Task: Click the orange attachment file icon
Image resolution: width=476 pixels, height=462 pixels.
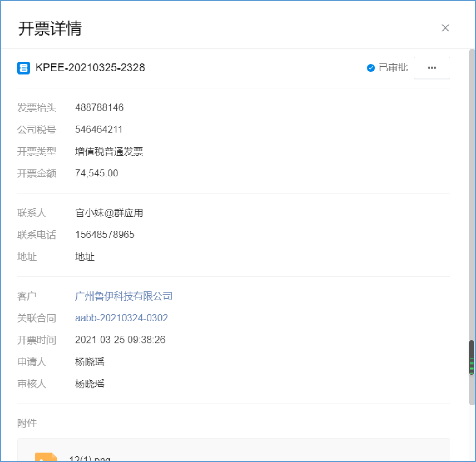Action: 45,457
